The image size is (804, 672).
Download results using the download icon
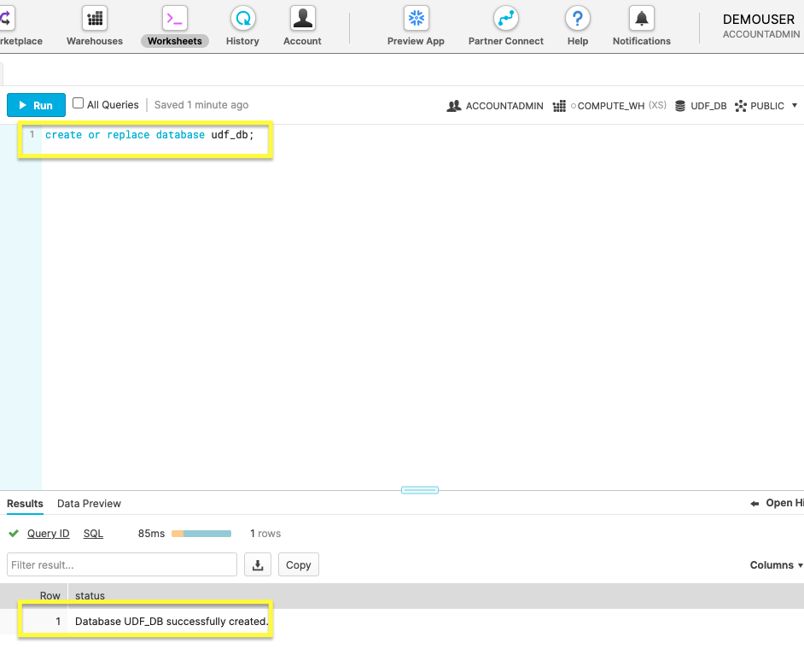[258, 564]
